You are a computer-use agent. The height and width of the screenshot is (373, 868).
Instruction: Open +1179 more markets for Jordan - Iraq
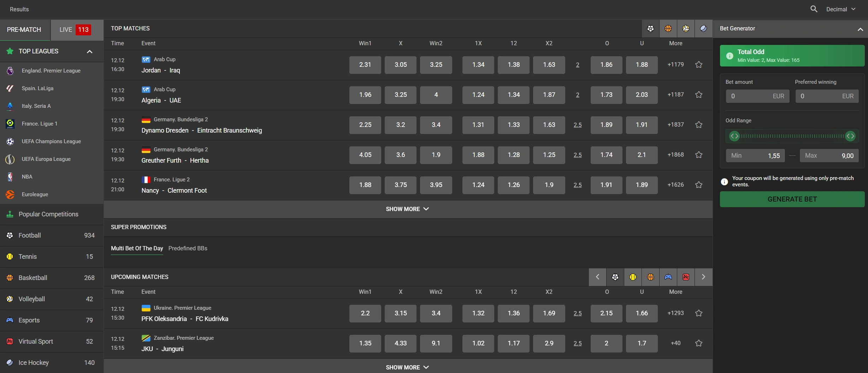(675, 65)
